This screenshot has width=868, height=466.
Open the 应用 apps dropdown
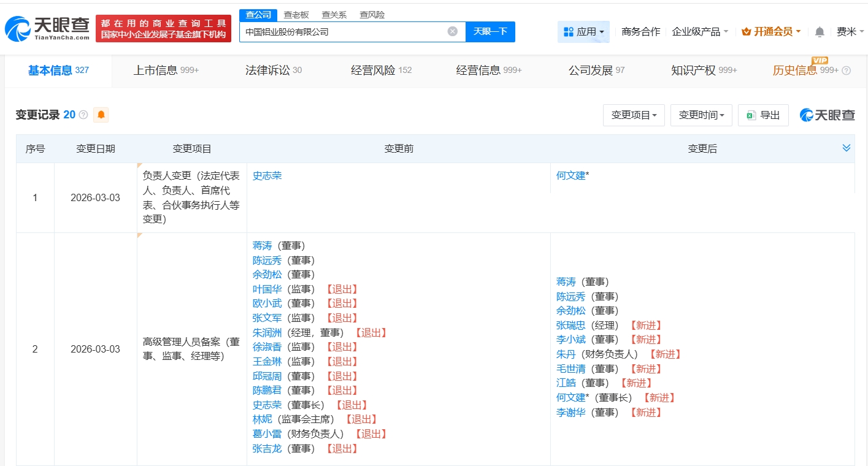tap(583, 32)
